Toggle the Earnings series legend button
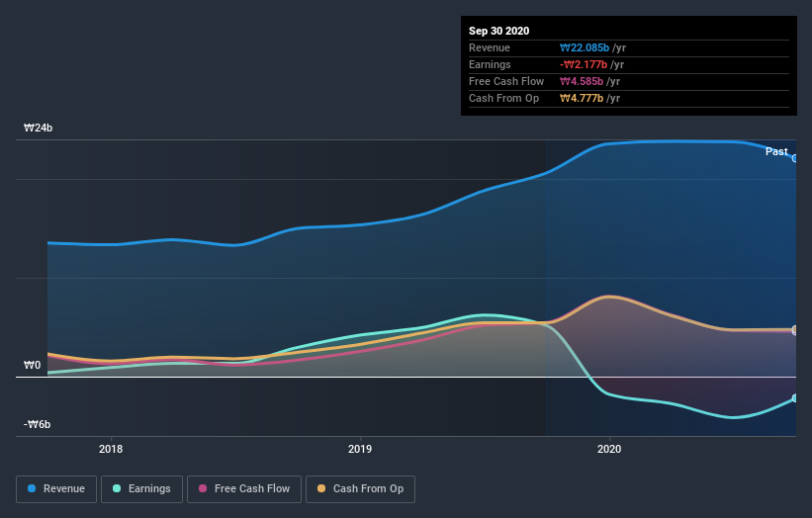Image resolution: width=812 pixels, height=518 pixels. [141, 489]
